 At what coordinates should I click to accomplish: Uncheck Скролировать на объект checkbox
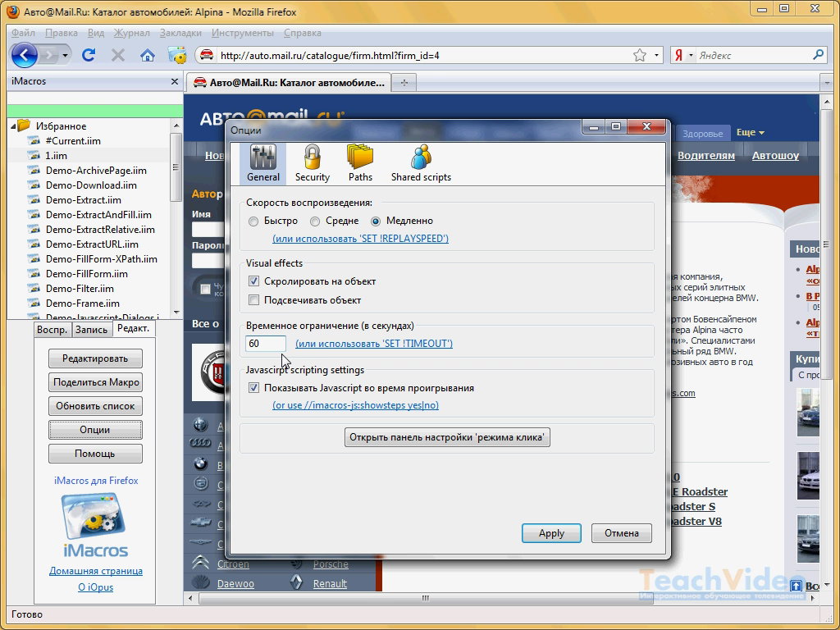coord(254,281)
